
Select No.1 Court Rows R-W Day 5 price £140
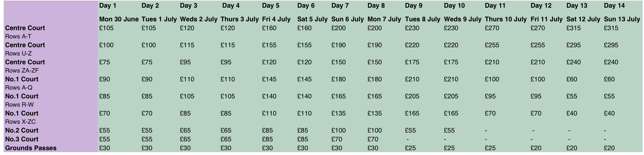pos(269,96)
